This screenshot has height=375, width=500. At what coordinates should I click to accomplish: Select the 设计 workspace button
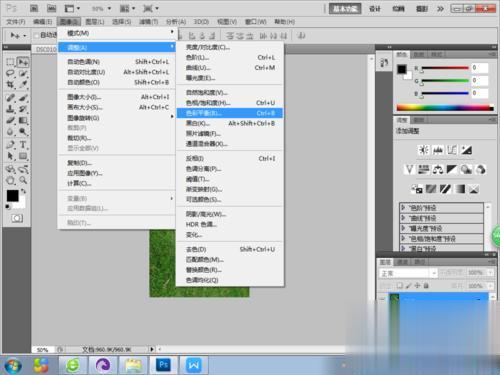coord(375,9)
